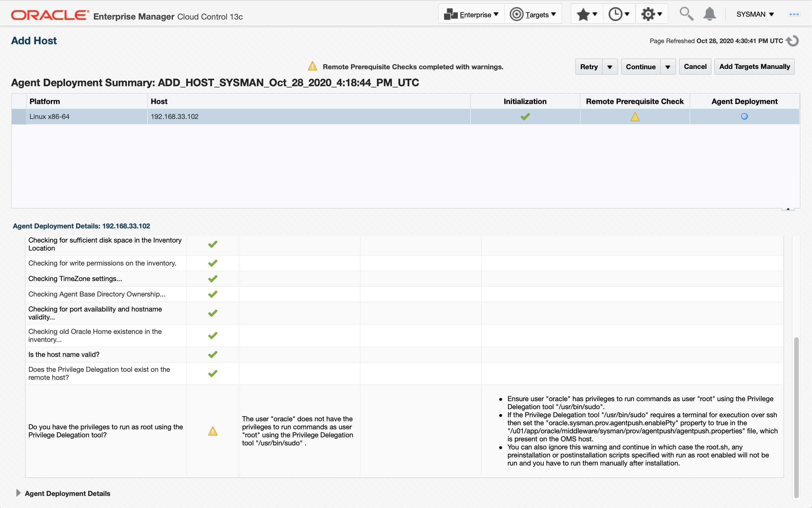Click 'Checking for write permissions on the inventory.' text

[103, 263]
